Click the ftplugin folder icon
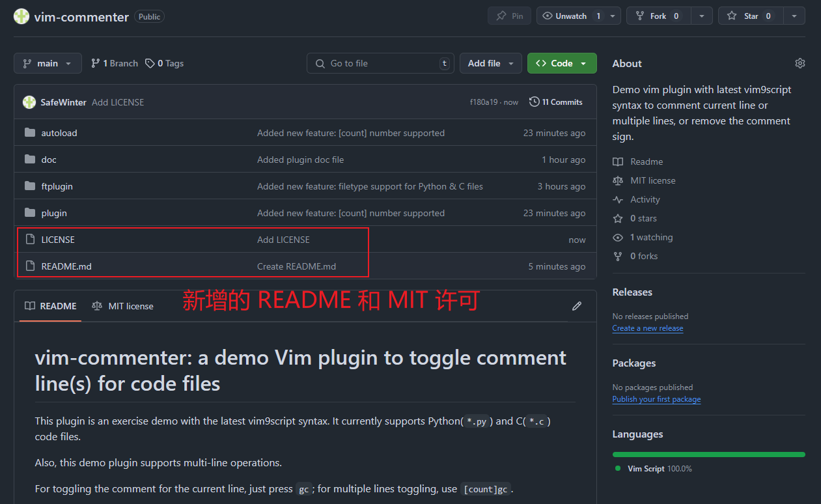The width and height of the screenshot is (821, 504). [x=30, y=186]
